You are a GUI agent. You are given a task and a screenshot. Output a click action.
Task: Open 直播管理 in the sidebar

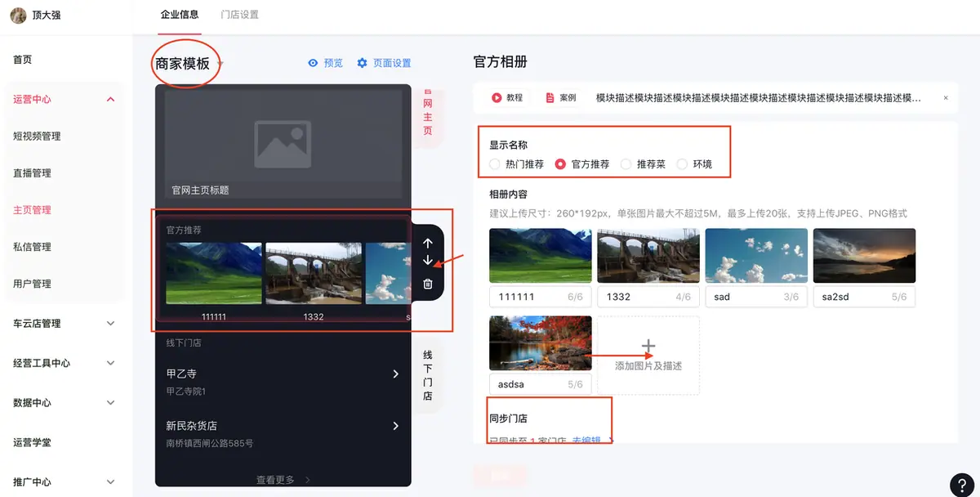[32, 173]
